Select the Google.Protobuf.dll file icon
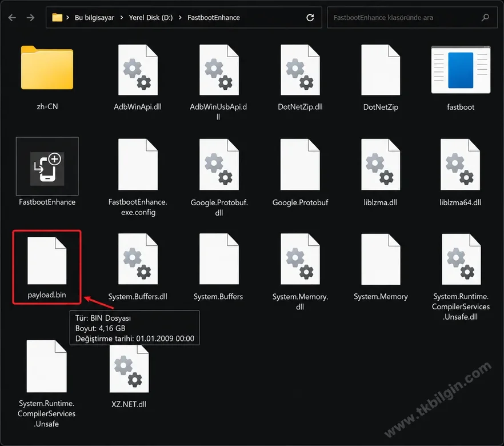 219,164
